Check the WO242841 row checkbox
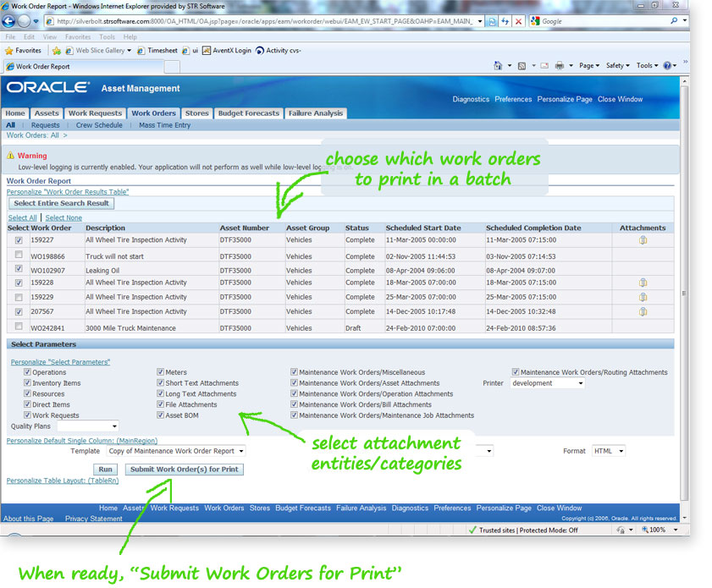The width and height of the screenshot is (712, 588). pyautogui.click(x=19, y=326)
